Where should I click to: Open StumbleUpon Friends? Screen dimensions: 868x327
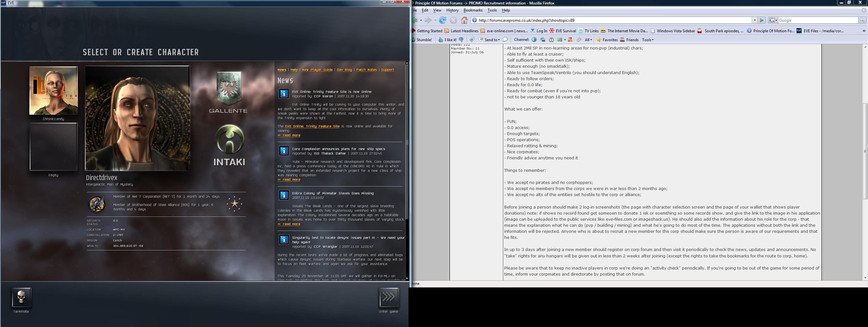[629, 40]
